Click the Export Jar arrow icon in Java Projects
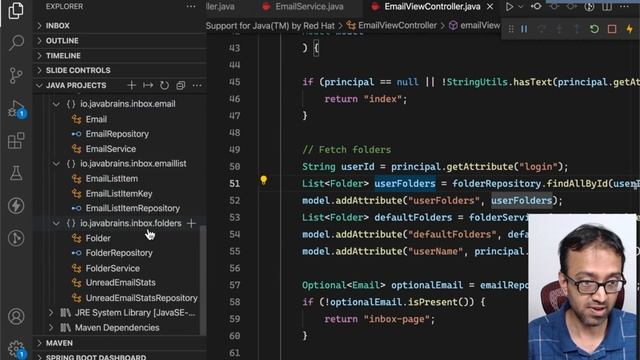Viewport: 640px width, 360px height. tap(148, 85)
